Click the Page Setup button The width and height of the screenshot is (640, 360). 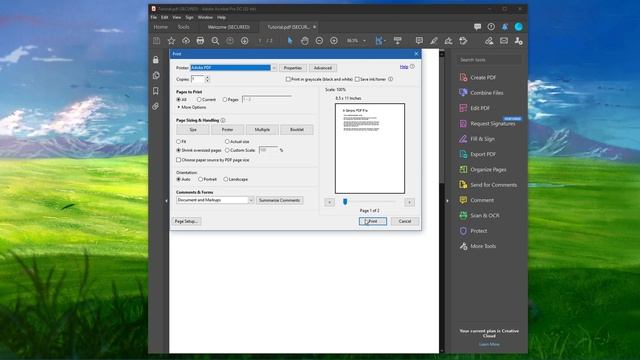(x=186, y=221)
